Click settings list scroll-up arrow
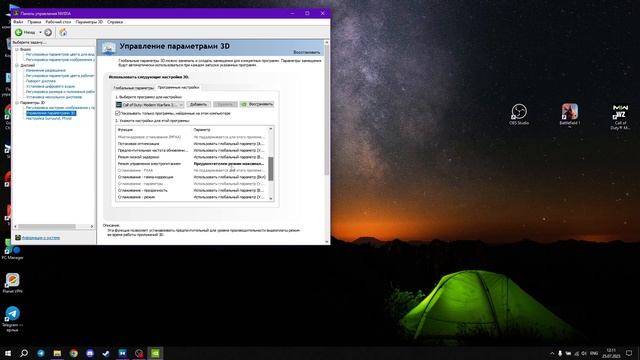This screenshot has width=640, height=360. [271, 129]
